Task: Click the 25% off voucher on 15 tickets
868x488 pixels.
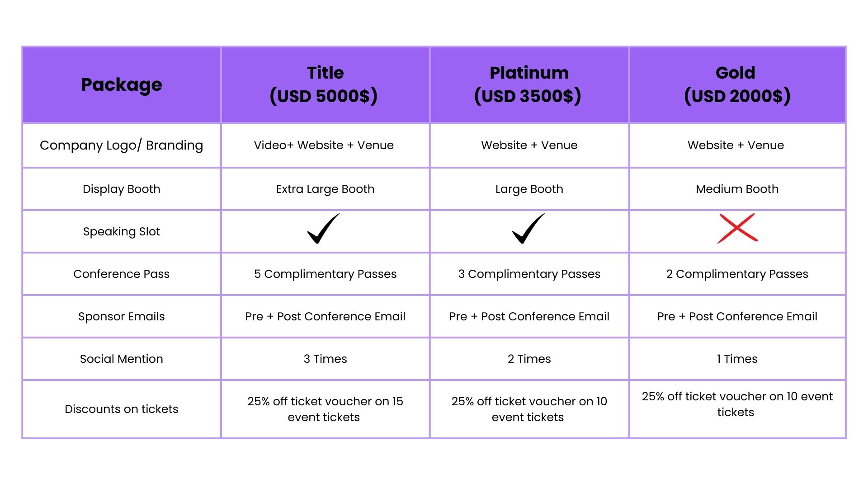Action: (x=325, y=409)
